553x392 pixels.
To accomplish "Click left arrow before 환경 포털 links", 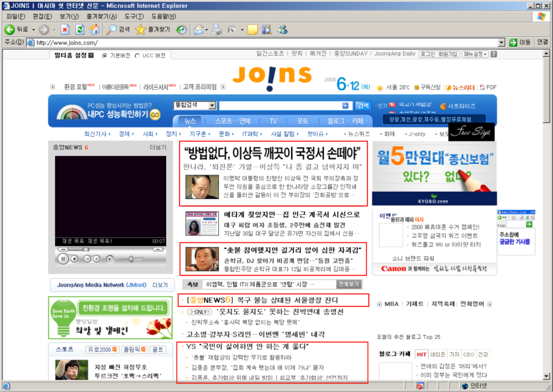I will [x=53, y=87].
